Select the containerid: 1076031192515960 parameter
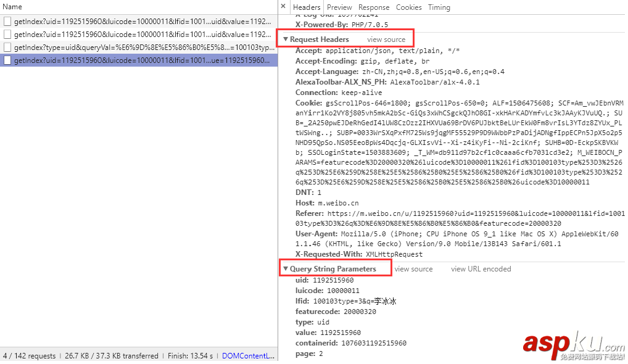 click(351, 343)
